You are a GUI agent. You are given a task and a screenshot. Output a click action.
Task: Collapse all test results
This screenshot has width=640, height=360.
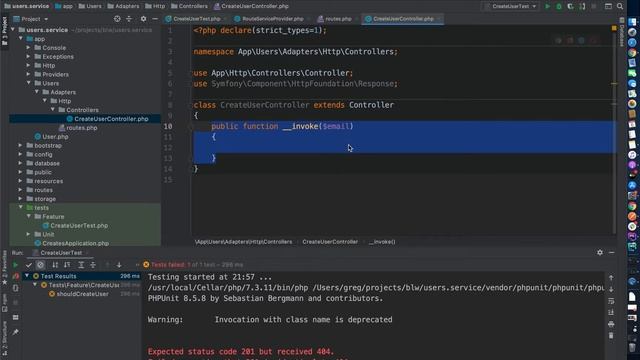[93, 265]
